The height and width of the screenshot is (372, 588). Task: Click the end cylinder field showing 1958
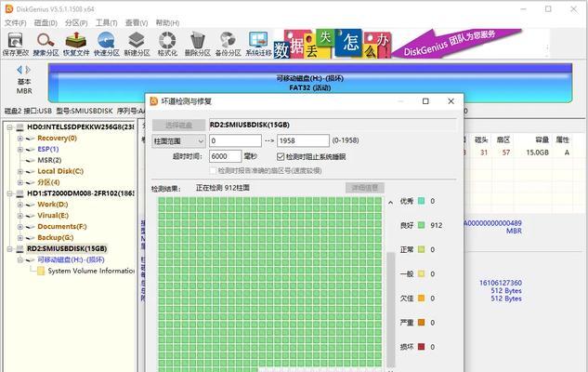click(x=303, y=140)
